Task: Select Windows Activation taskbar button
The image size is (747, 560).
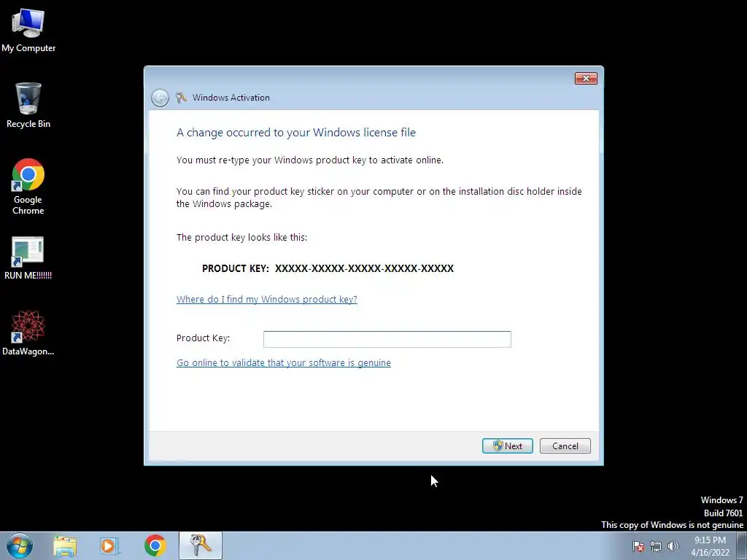Action: click(x=201, y=545)
